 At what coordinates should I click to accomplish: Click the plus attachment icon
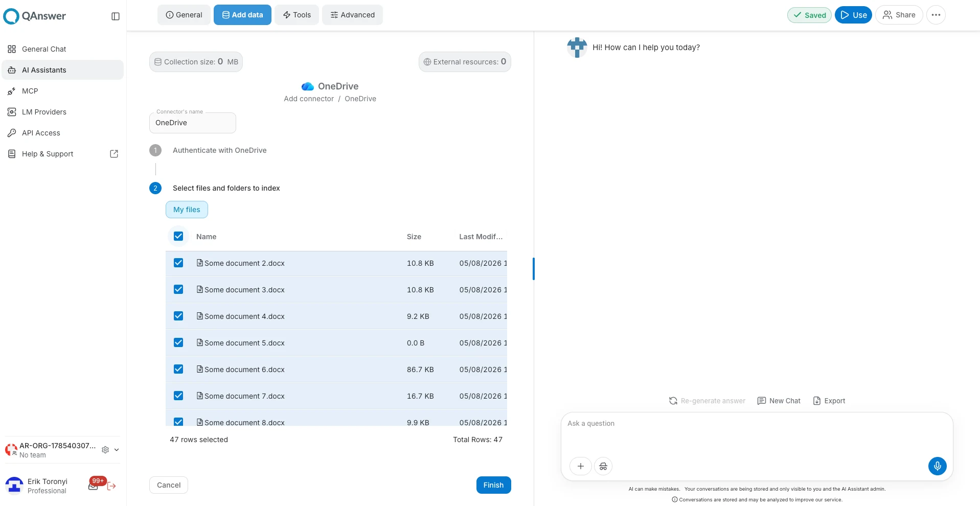pos(581,466)
